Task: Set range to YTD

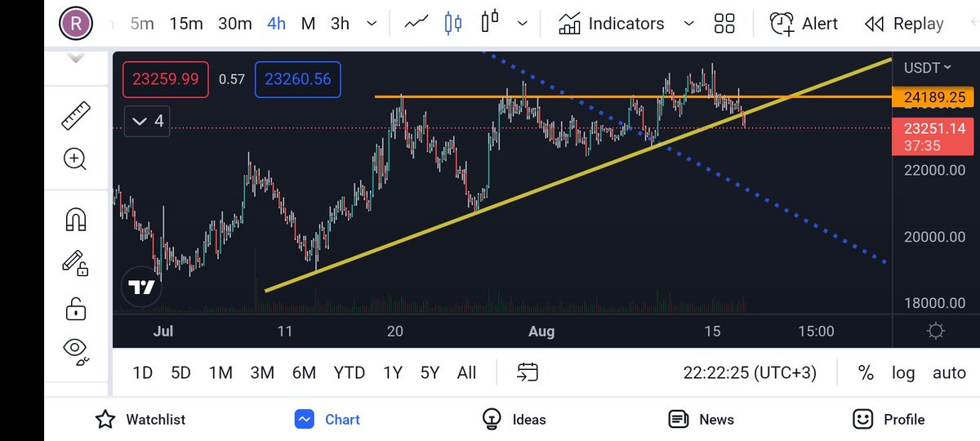Action: [x=350, y=372]
